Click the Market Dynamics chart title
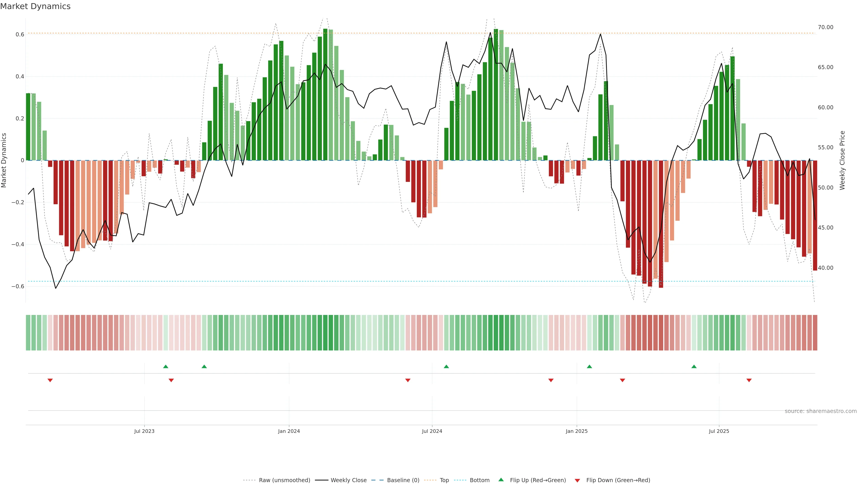 35,6
